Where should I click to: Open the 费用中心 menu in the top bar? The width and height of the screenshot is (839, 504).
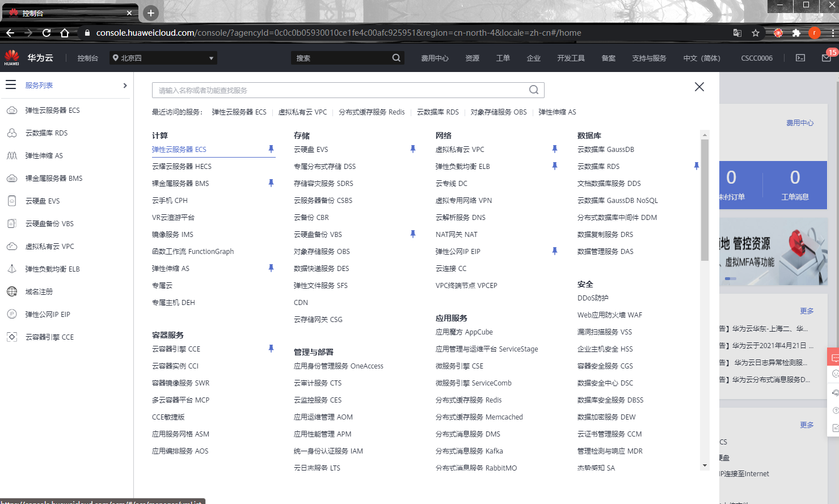pyautogui.click(x=435, y=58)
